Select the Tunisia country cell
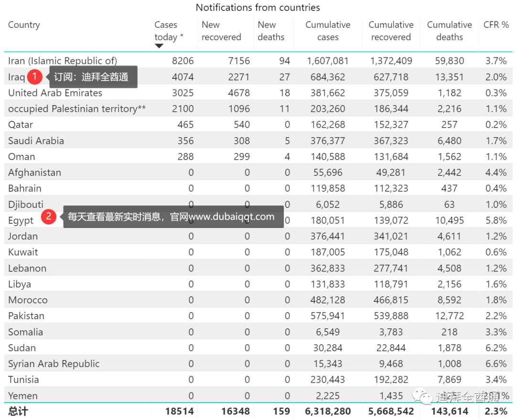This screenshot has width=516, height=420. click(x=23, y=379)
